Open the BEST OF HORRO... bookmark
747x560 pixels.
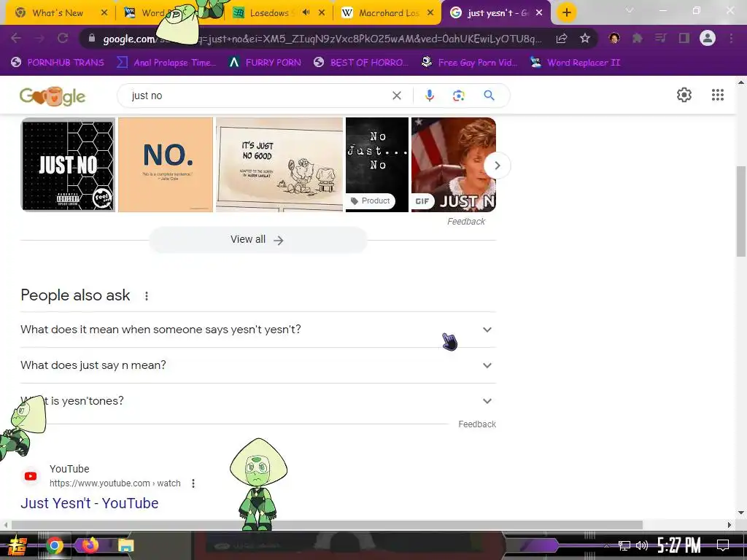[361, 63]
